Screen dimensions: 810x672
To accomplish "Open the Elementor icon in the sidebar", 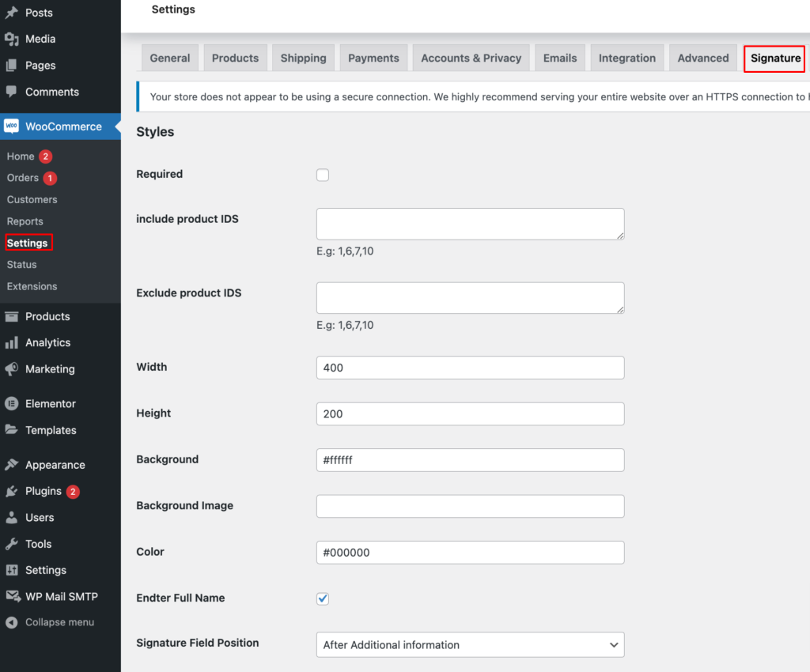I will point(11,403).
